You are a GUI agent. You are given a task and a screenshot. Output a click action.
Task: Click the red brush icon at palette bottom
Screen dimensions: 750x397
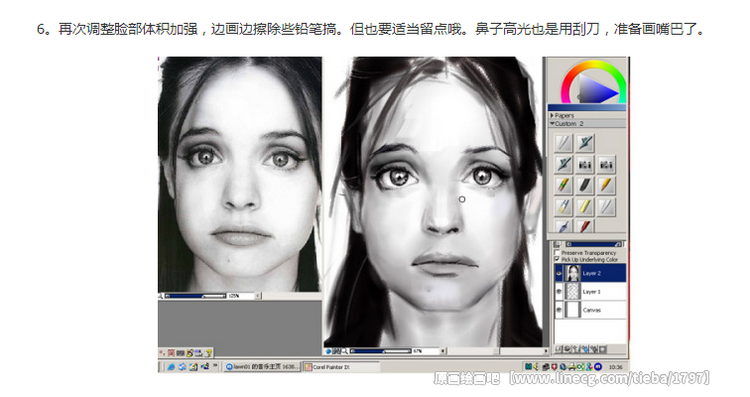(x=585, y=226)
